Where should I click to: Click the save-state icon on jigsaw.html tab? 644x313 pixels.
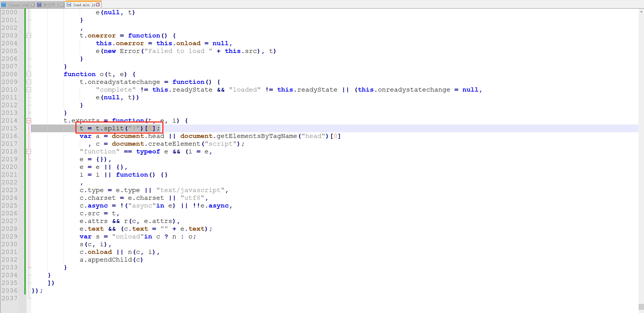[4, 5]
